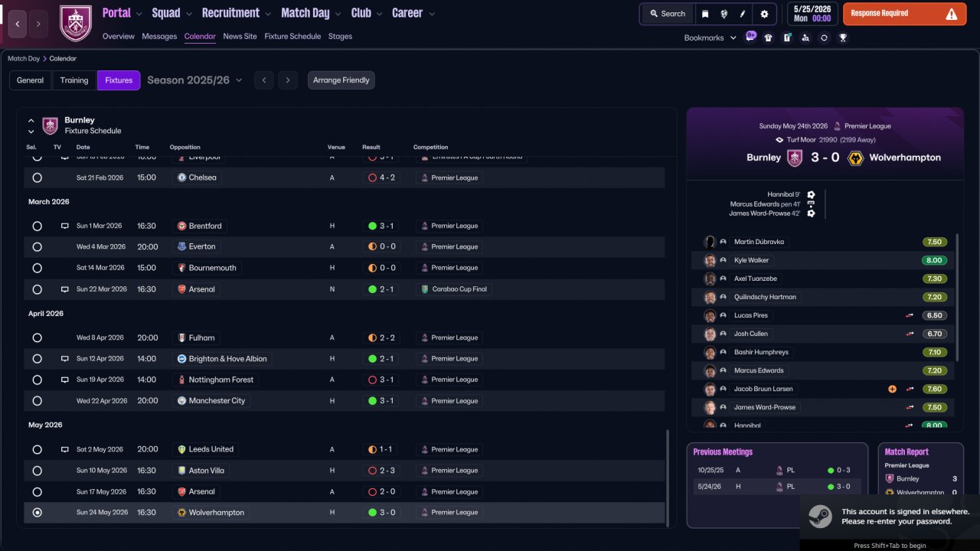Click Kyle Walker's player portrait
Viewport: 980px width, 551px height.
coord(710,260)
